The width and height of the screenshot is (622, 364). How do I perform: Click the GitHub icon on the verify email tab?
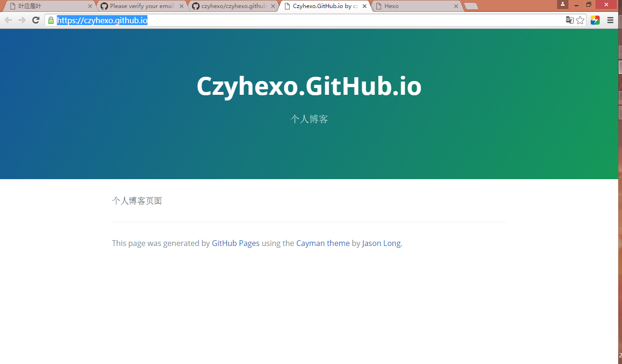tap(104, 6)
